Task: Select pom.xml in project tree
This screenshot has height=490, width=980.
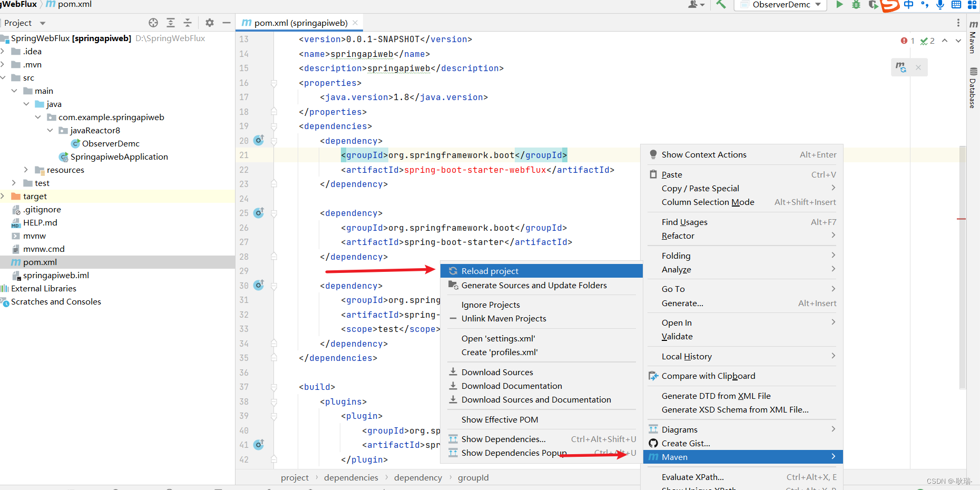Action: coord(40,262)
